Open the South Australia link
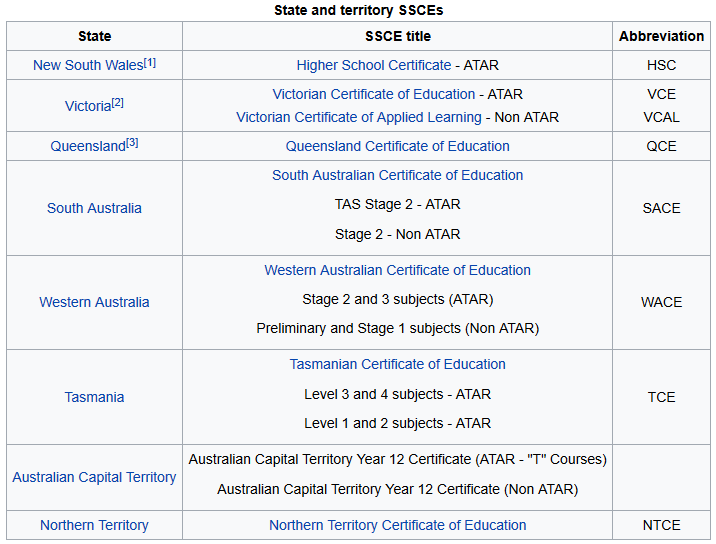This screenshot has height=544, width=716. pyautogui.click(x=94, y=208)
